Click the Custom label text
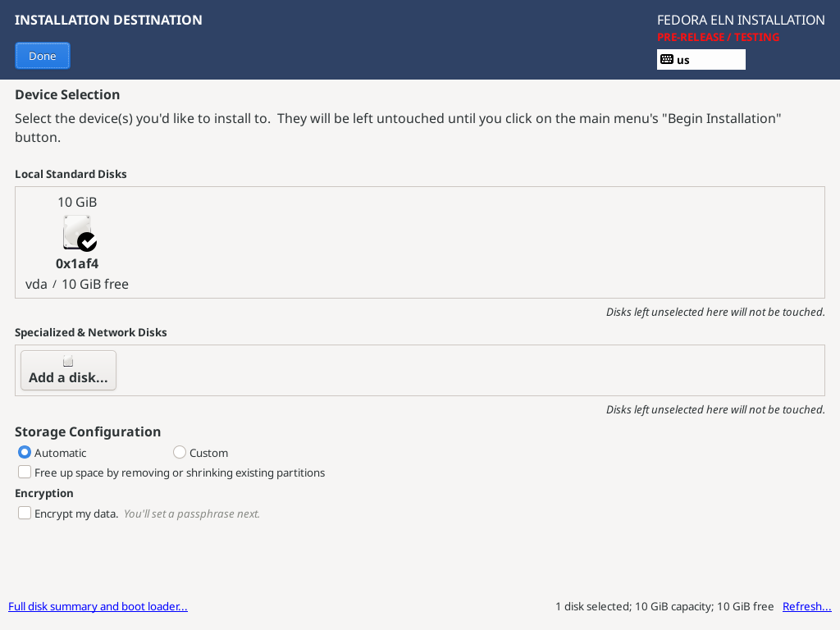This screenshot has height=630, width=840. coord(209,453)
